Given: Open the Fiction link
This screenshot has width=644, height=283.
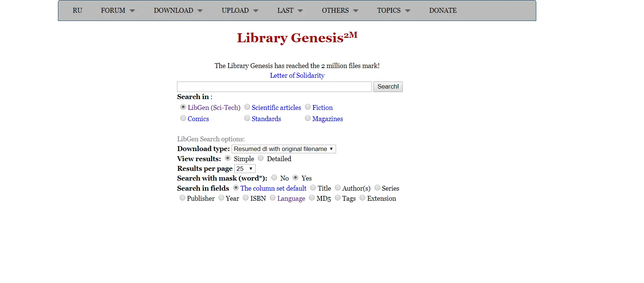Looking at the screenshot, I should click(323, 108).
